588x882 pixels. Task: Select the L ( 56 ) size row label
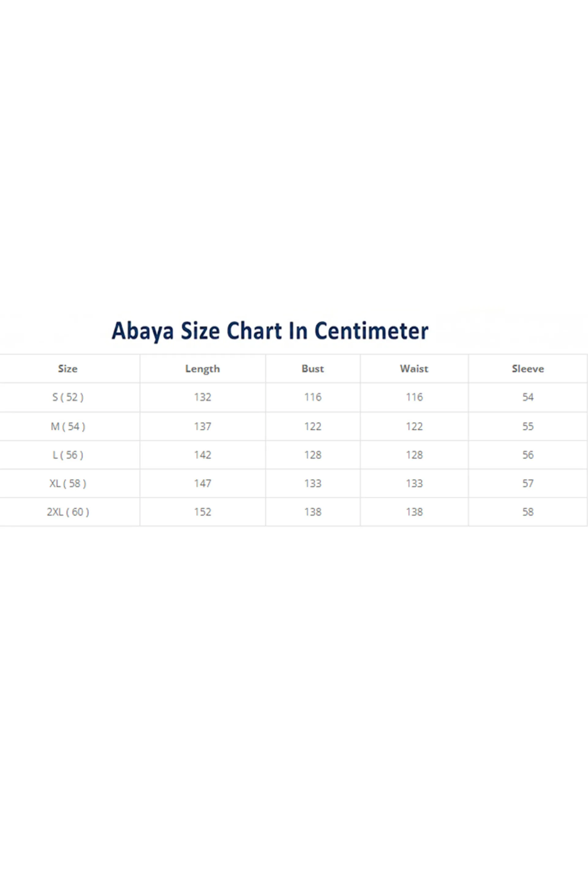coord(68,455)
